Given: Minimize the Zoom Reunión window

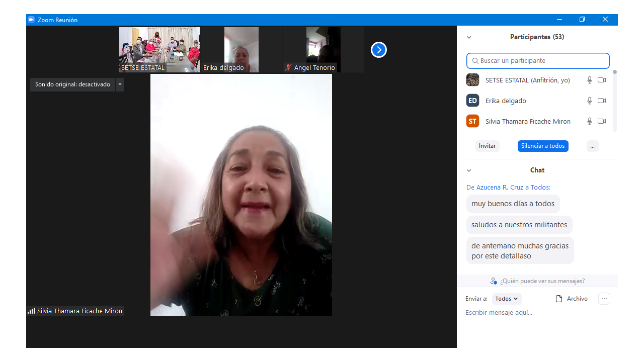Looking at the screenshot, I should (x=559, y=20).
